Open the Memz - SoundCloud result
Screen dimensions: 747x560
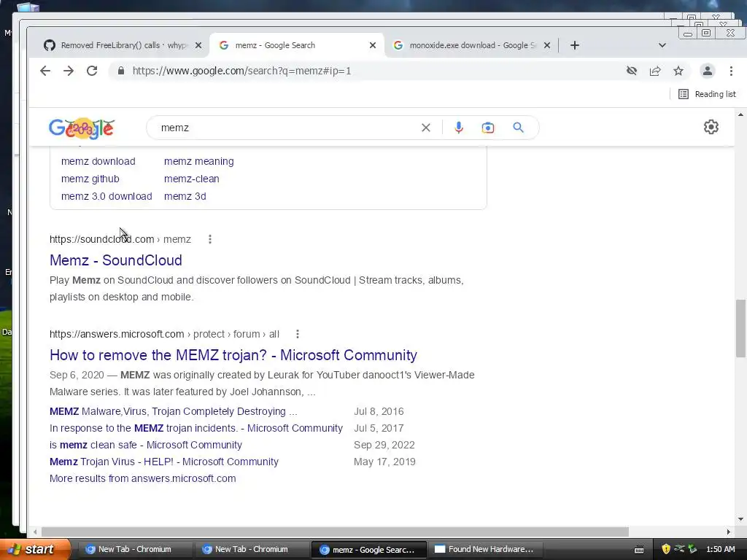click(116, 260)
